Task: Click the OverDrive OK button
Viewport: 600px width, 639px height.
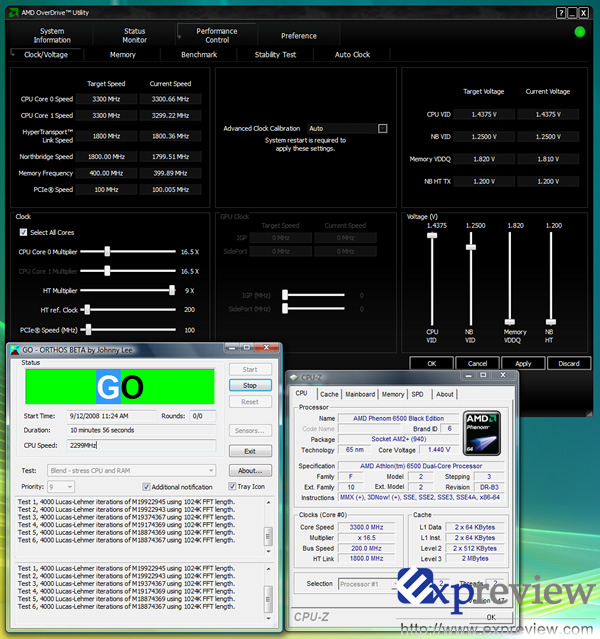Action: coord(431,364)
